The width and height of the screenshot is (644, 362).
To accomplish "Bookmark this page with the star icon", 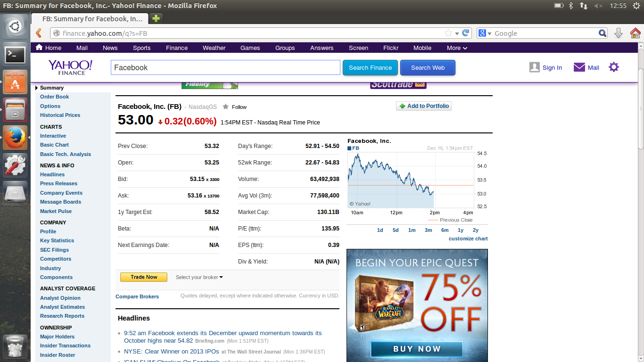I will coord(448,33).
